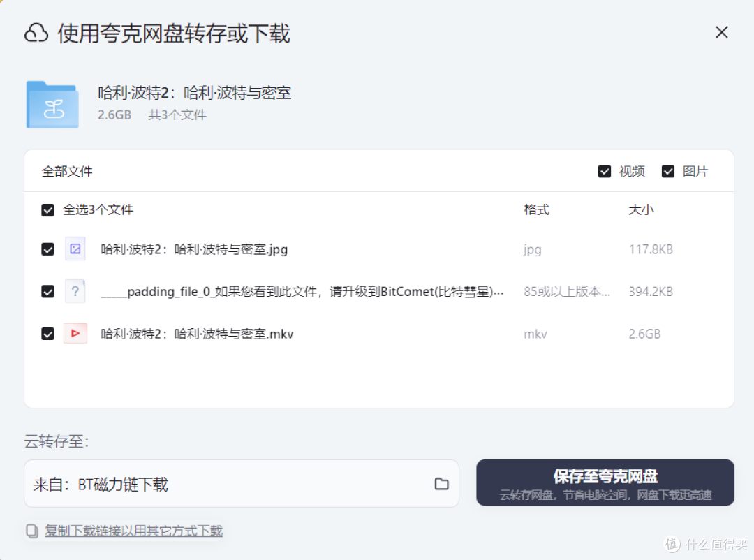Toggle the 图片 filter checkbox
Viewport: 754px width, 560px height.
(668, 171)
